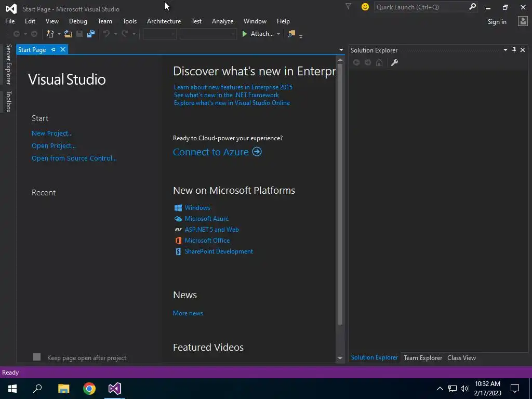This screenshot has width=532, height=399.
Task: Click the Microsoft Azure platform link
Action: click(207, 219)
